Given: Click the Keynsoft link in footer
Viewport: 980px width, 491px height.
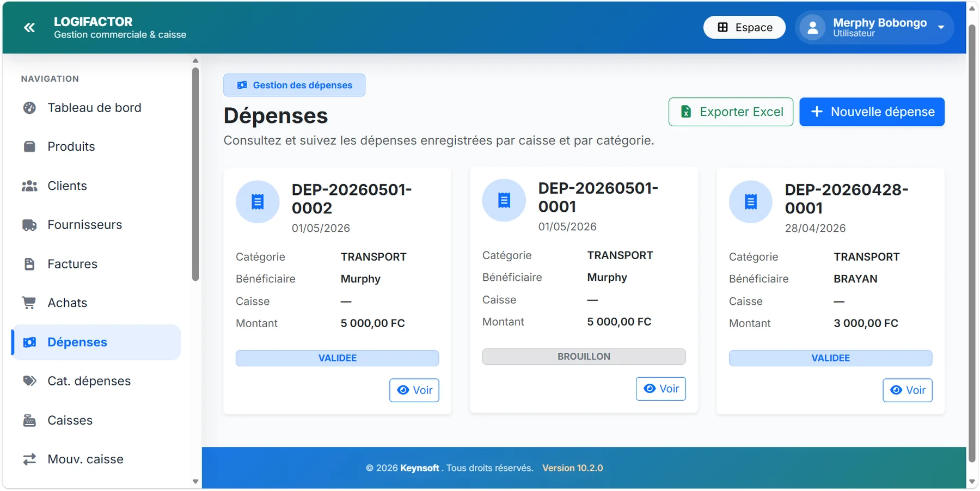Looking at the screenshot, I should (419, 468).
